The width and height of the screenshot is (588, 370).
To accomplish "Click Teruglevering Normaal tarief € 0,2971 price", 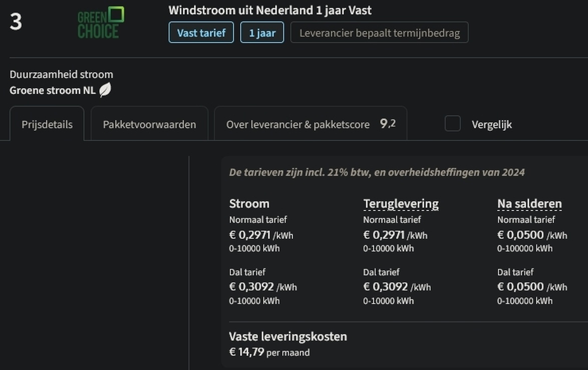I will (395, 235).
